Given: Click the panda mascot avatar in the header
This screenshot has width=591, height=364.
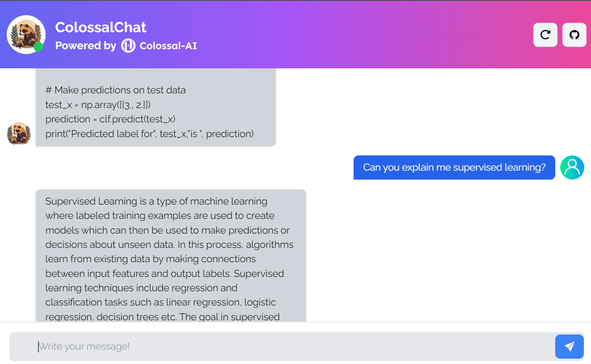Looking at the screenshot, I should click(26, 34).
